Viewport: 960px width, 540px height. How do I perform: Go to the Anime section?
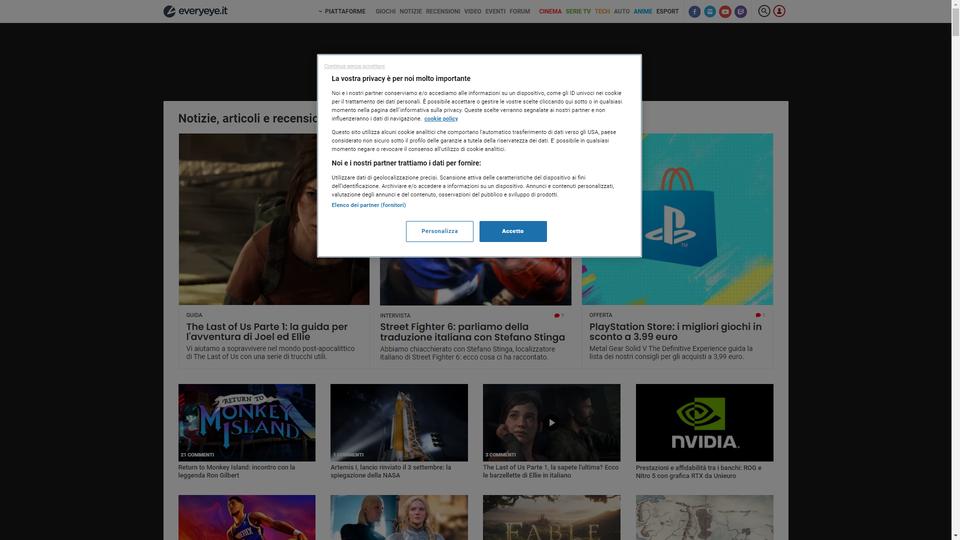click(643, 12)
